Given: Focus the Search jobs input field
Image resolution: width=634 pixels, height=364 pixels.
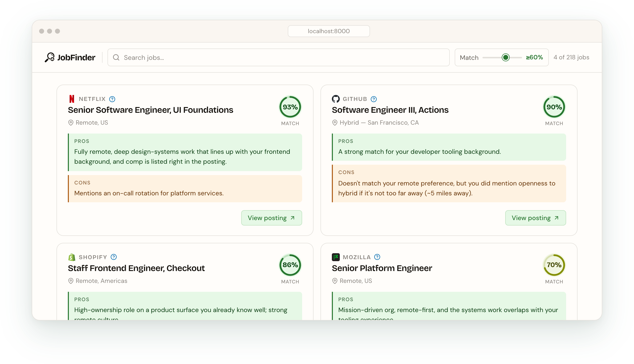Looking at the screenshot, I should 278,58.
